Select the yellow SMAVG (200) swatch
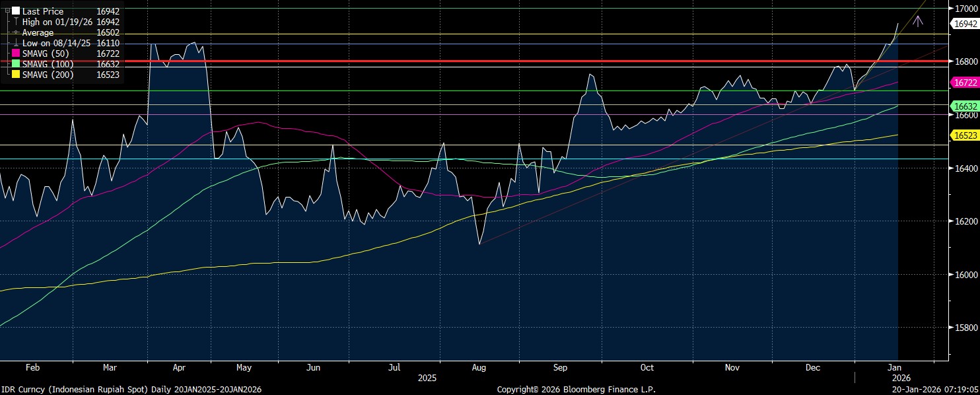Screen dimensions: 980x395 [x=16, y=75]
